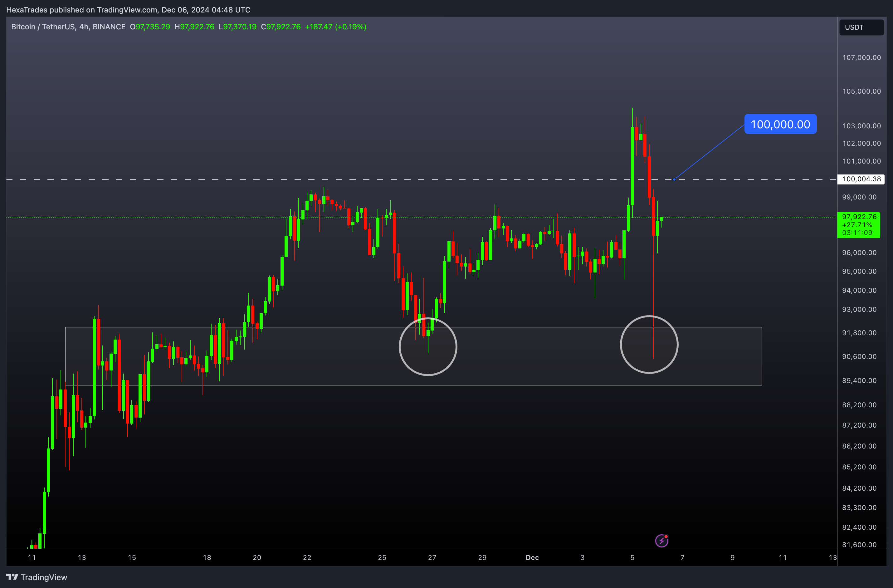Click the 107,000.00 price axis label
This screenshot has width=893, height=588.
pyautogui.click(x=861, y=57)
